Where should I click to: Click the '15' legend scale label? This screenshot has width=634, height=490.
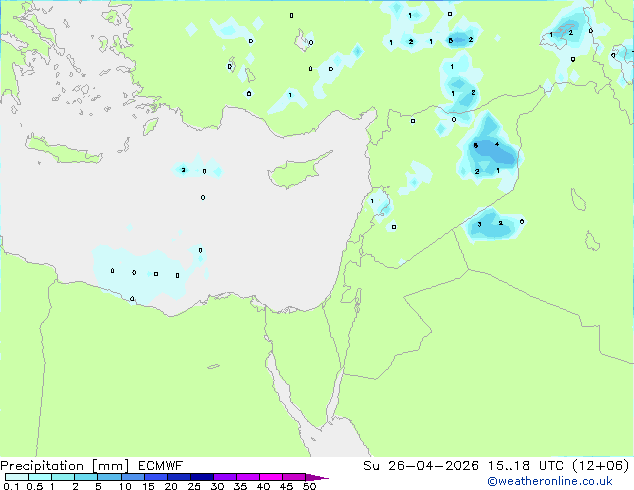pos(148,486)
